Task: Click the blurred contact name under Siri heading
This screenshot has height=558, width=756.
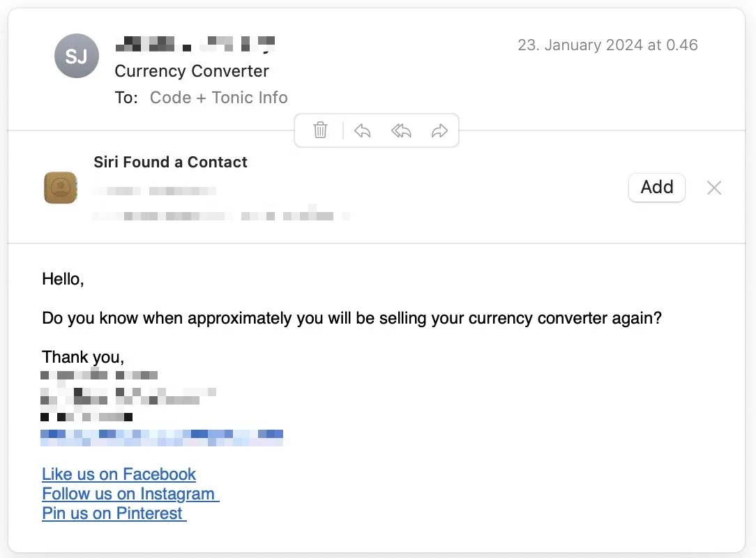Action: click(x=154, y=190)
